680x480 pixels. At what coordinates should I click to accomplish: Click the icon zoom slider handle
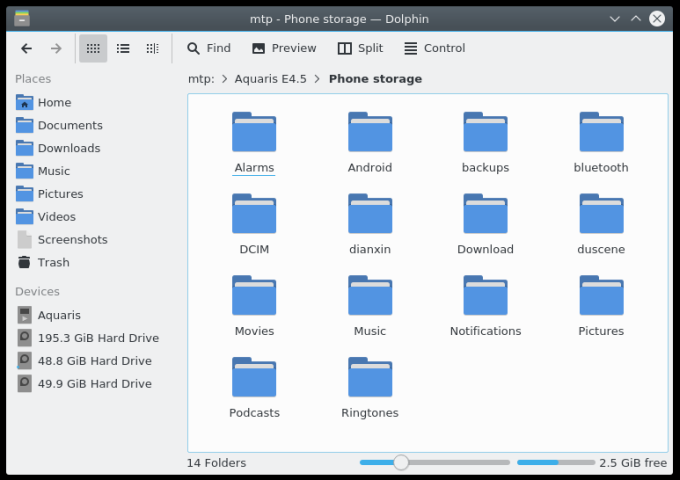[x=401, y=462]
